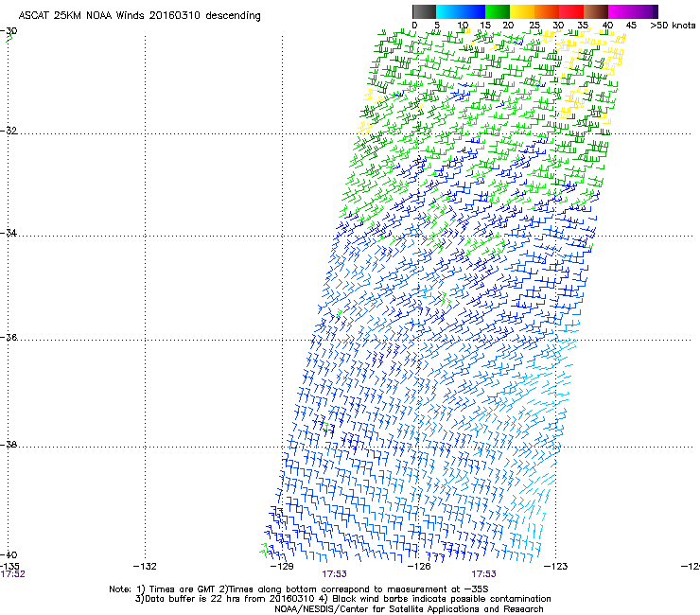Click latitude label -36

pyautogui.click(x=9, y=337)
